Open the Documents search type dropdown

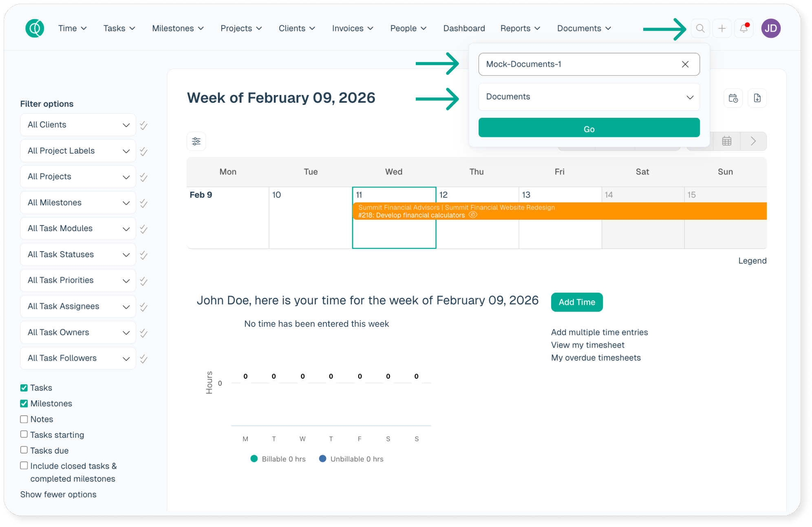(x=589, y=97)
